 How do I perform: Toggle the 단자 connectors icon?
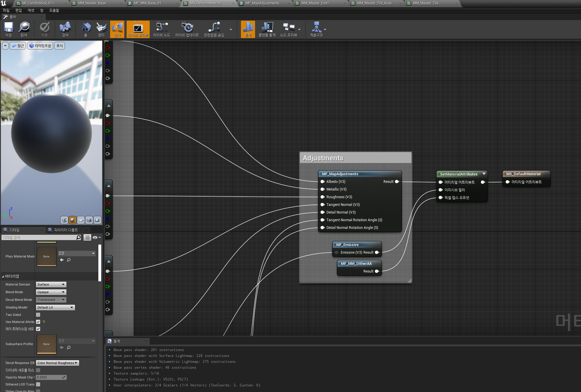click(x=117, y=29)
